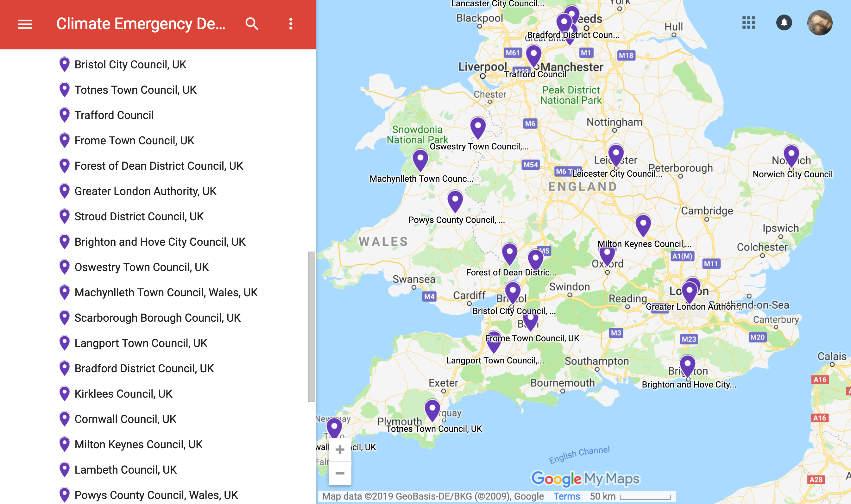Click the Powys County Council map pin

(455, 201)
